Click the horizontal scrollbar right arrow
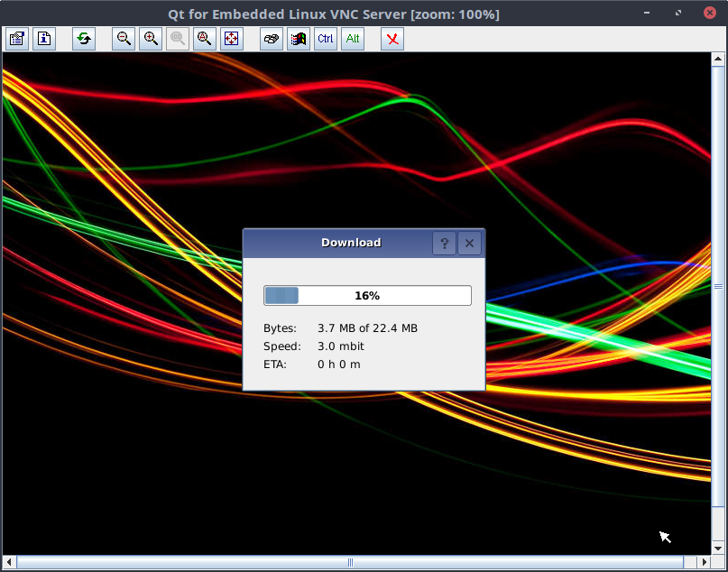Image resolution: width=728 pixels, height=572 pixels. tap(705, 562)
